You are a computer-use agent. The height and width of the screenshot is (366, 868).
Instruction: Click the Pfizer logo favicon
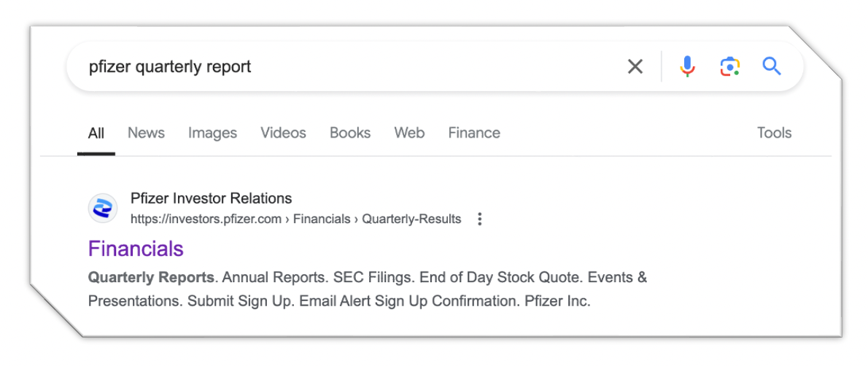pos(103,209)
